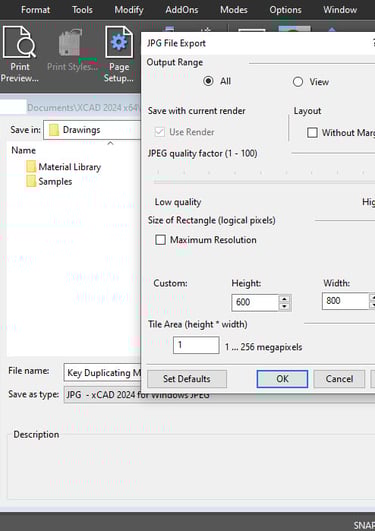Viewport: 375px width, 531px height.
Task: Open the AddOns menu
Action: (x=182, y=10)
